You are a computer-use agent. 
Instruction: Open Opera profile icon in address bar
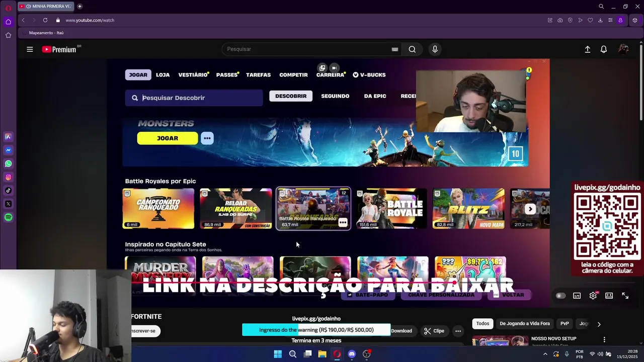click(x=620, y=20)
